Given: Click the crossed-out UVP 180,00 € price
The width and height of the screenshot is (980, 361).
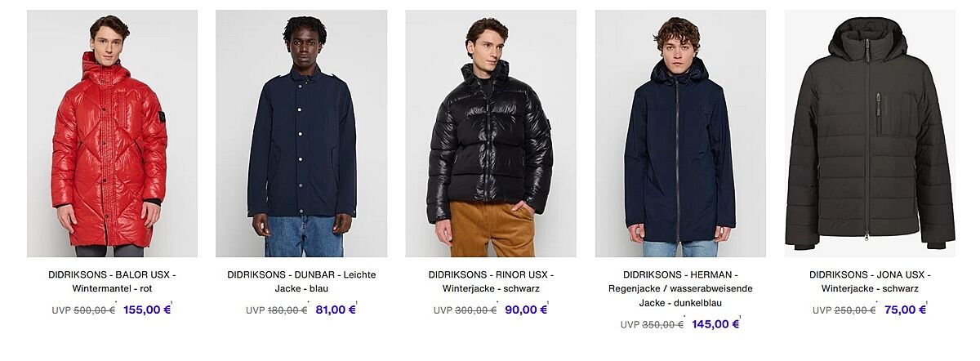Looking at the screenshot, I should click(x=277, y=310).
